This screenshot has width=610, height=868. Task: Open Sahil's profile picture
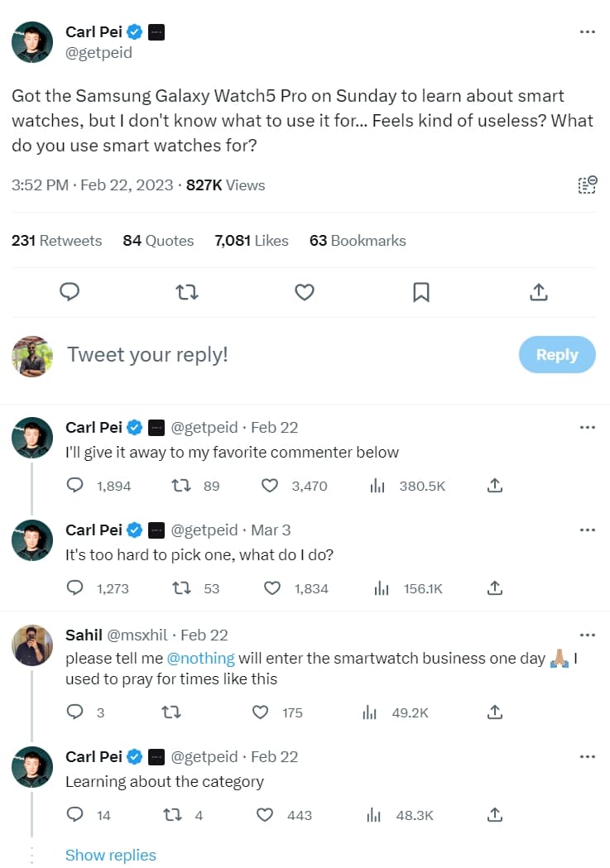[x=32, y=645]
